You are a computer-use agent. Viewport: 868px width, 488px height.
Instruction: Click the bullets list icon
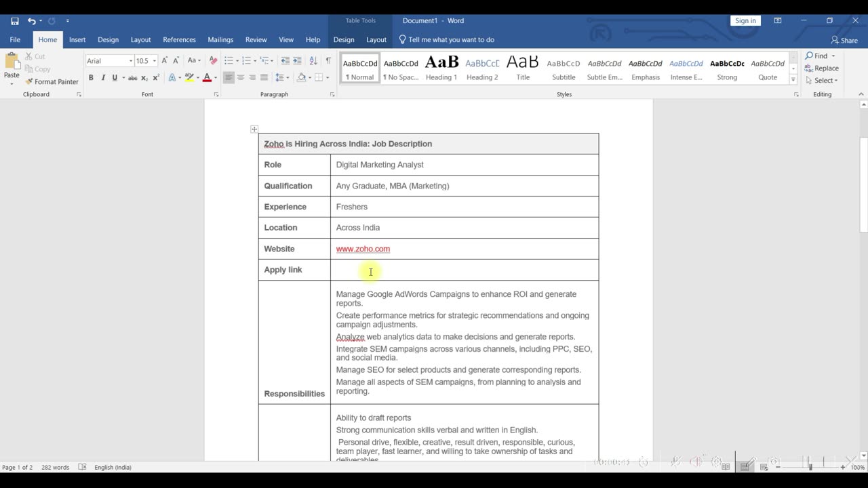tap(229, 60)
